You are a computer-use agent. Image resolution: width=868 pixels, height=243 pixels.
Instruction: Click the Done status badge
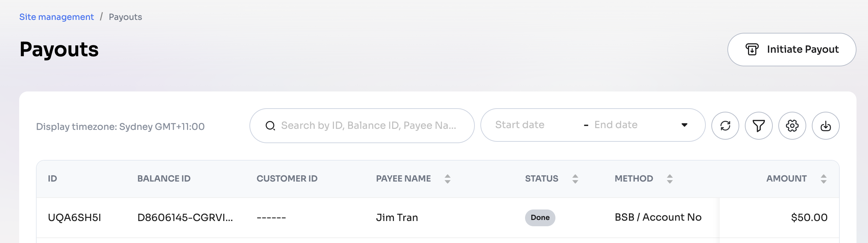coord(540,218)
